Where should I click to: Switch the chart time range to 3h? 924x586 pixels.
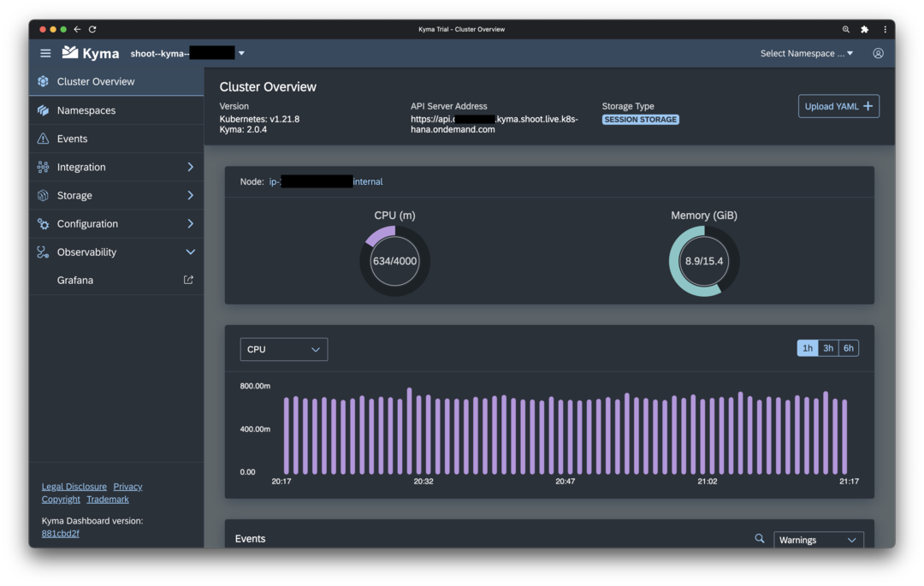point(827,347)
